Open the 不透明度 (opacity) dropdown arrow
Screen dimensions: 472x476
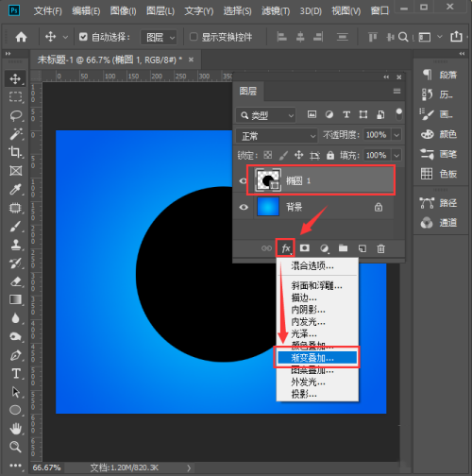click(396, 135)
